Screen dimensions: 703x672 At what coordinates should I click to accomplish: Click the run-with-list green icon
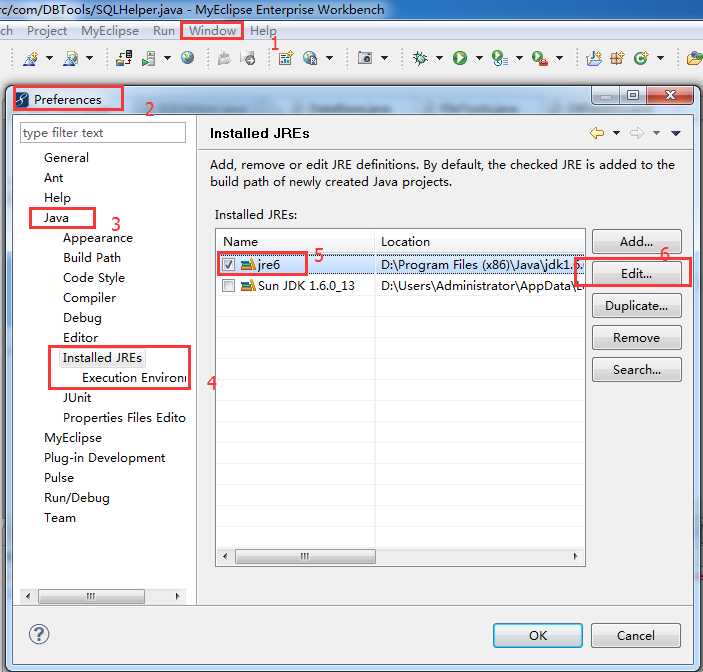click(499, 58)
